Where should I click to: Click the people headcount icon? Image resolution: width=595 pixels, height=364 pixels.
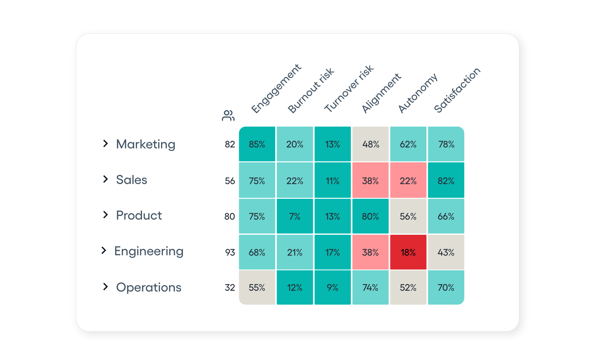coord(228,115)
